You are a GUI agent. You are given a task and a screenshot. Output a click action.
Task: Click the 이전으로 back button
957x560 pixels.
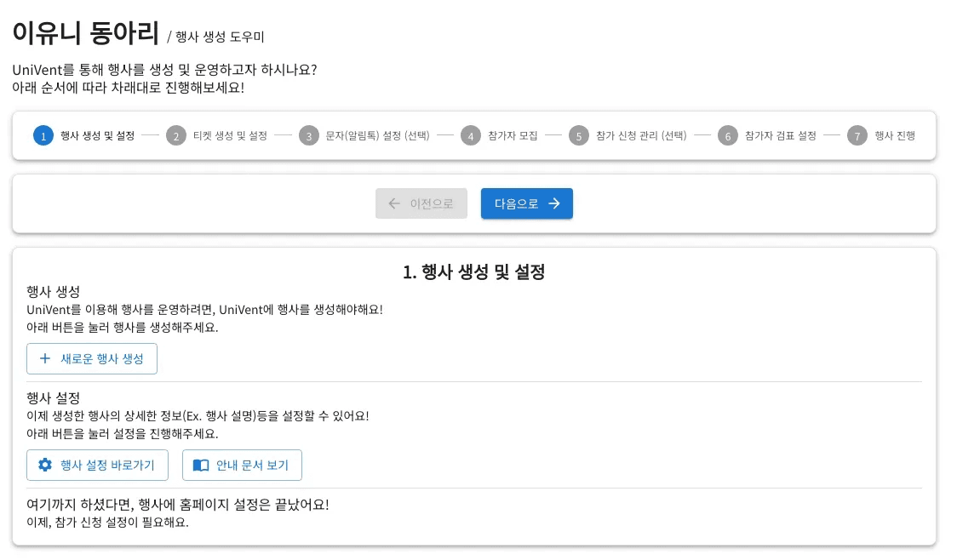pyautogui.click(x=421, y=203)
